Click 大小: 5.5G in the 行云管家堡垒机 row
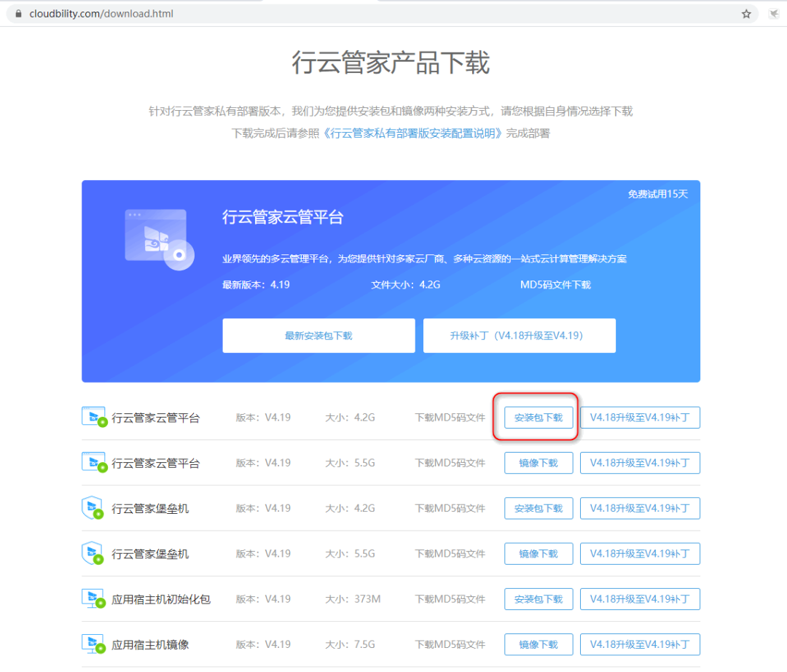The width and height of the screenshot is (787, 672). (350, 553)
